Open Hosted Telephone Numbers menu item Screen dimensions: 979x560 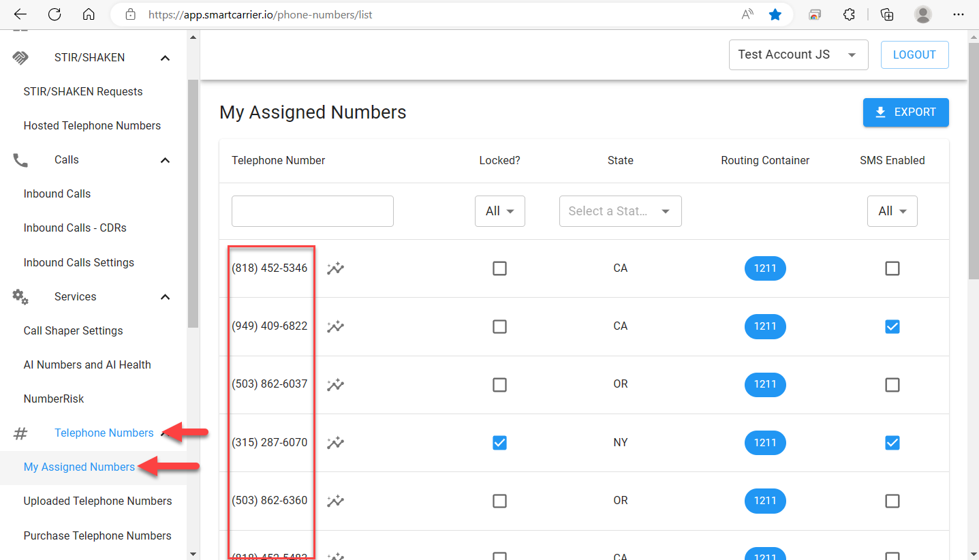[x=93, y=126]
